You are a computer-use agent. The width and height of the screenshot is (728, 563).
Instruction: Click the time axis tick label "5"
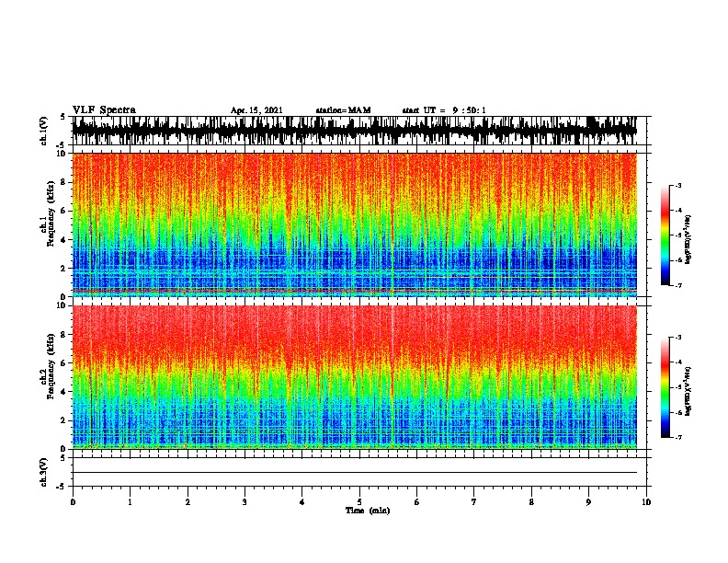coord(359,502)
